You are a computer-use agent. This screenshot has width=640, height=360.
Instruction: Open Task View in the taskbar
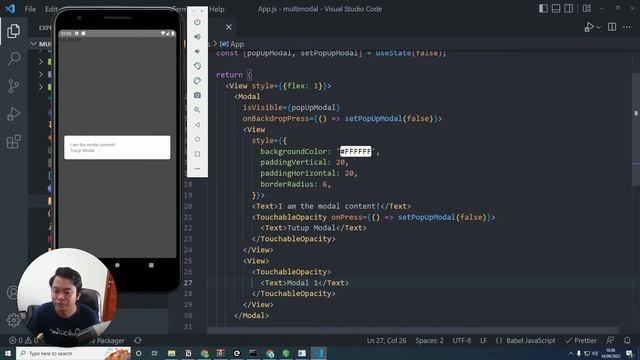tap(155, 353)
